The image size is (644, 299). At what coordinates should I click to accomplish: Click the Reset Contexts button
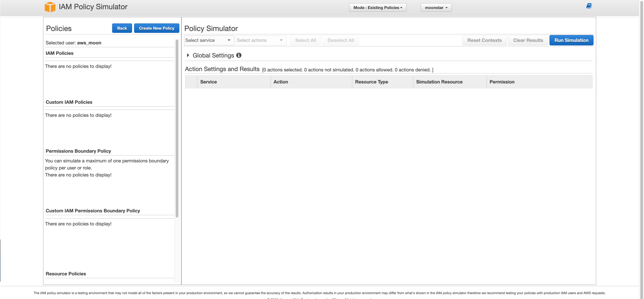click(484, 40)
